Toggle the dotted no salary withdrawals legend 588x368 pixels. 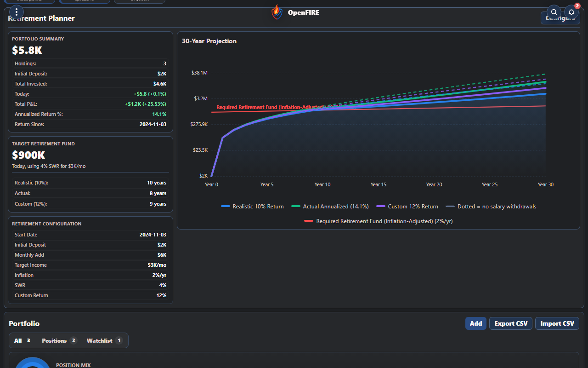[491, 207]
